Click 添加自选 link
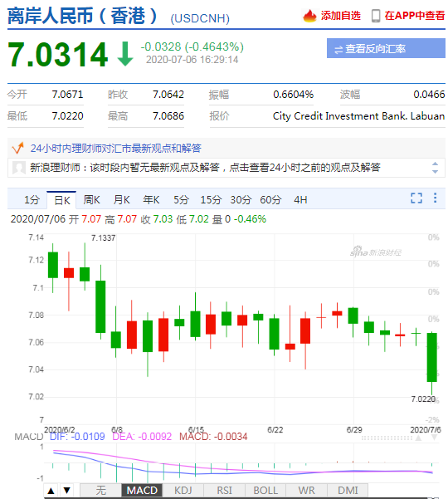448x499 pixels. pyautogui.click(x=340, y=16)
